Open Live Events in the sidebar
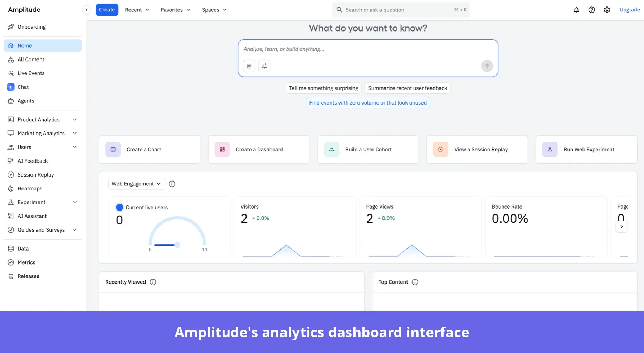 pos(43,73)
